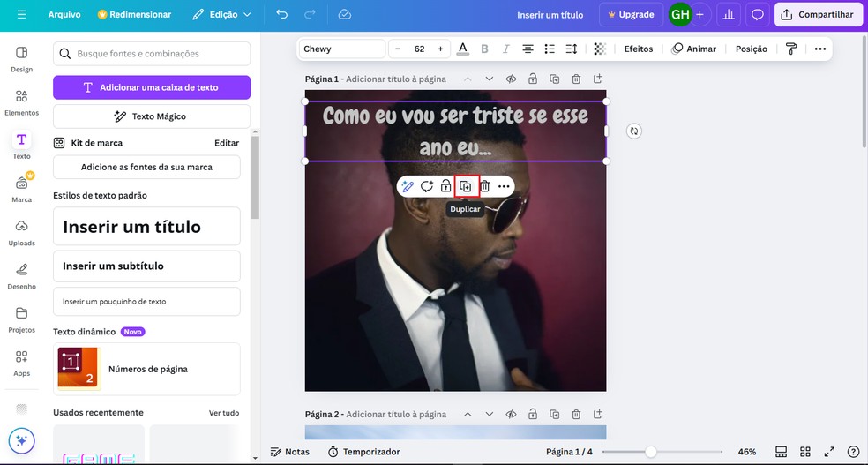Lock Página 2 with the padlock icon
868x465 pixels.
click(533, 414)
